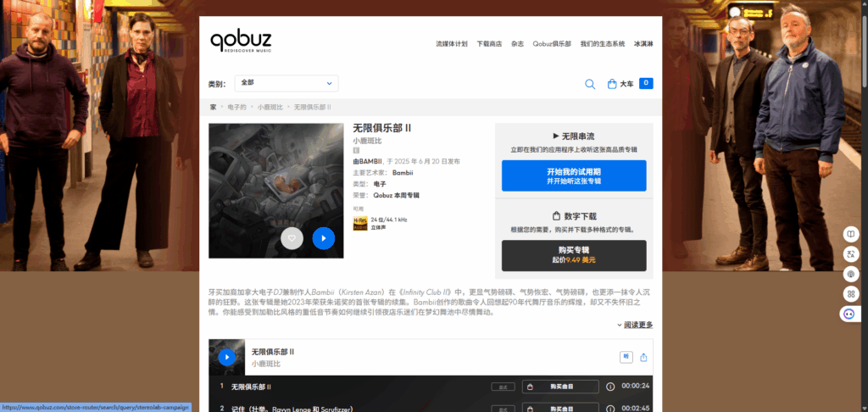Open 下载商店 menu item
The width and height of the screenshot is (868, 412).
[489, 44]
